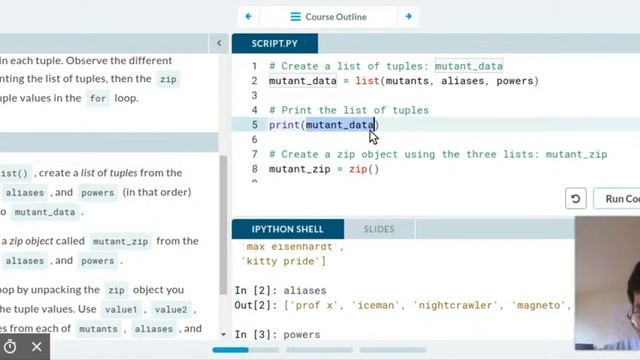
Task: Select the first blue progress step
Action: click(x=230, y=350)
